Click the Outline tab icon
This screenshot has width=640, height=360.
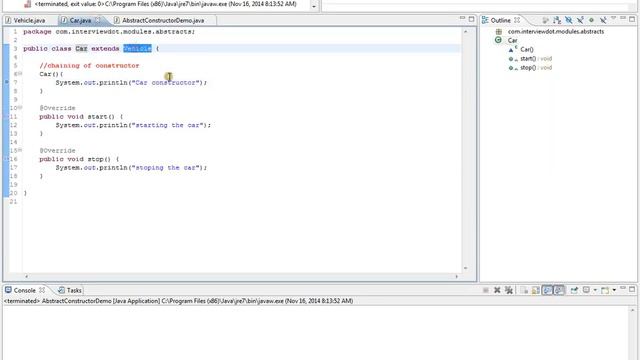(x=485, y=20)
